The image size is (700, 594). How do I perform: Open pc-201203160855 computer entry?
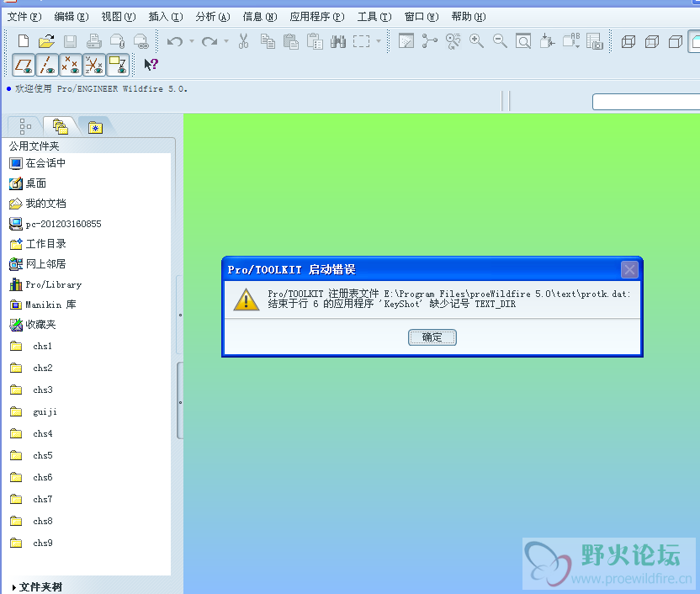56,224
